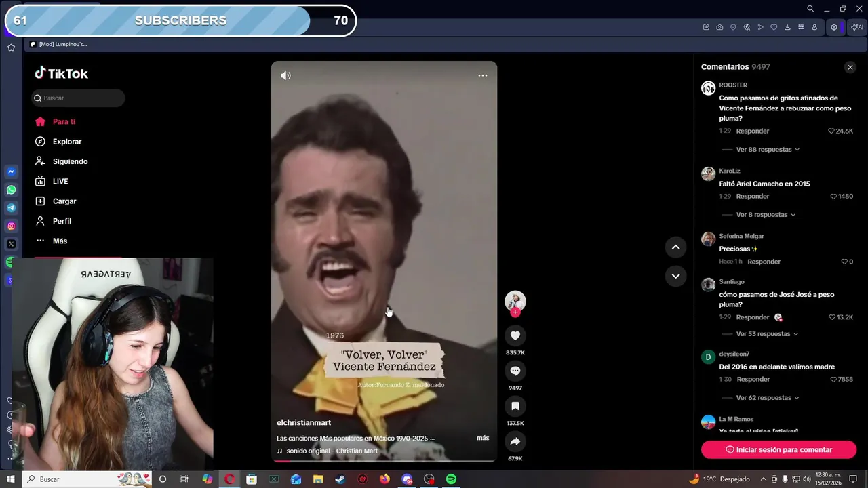The height and width of the screenshot is (488, 868).
Task: Mute the TikTok video with the speaker icon
Action: (x=285, y=75)
